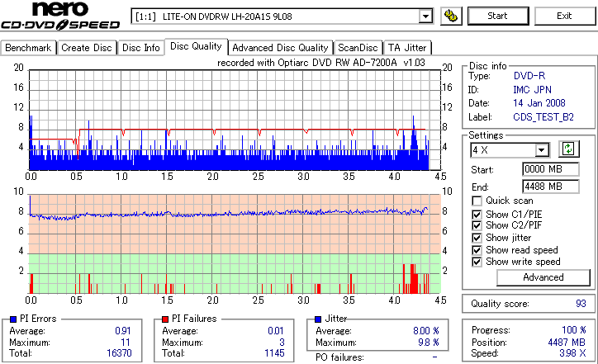The width and height of the screenshot is (598, 364).
Task: Open the drive selection dropdown arrow
Action: point(425,17)
